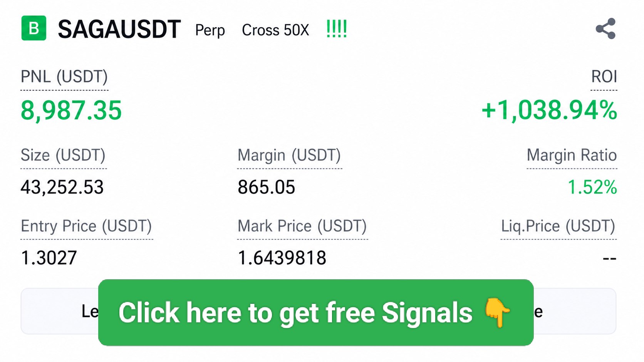Click the pointing hand emoji
644x362 pixels.
(497, 312)
